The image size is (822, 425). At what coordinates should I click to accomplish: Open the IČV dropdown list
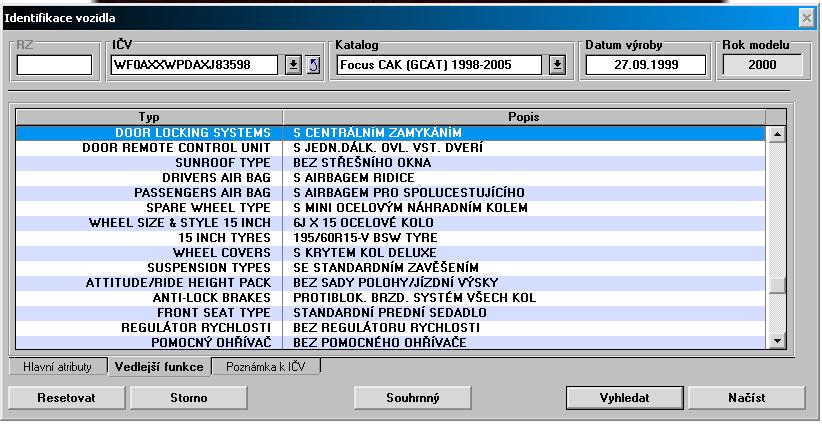[293, 65]
